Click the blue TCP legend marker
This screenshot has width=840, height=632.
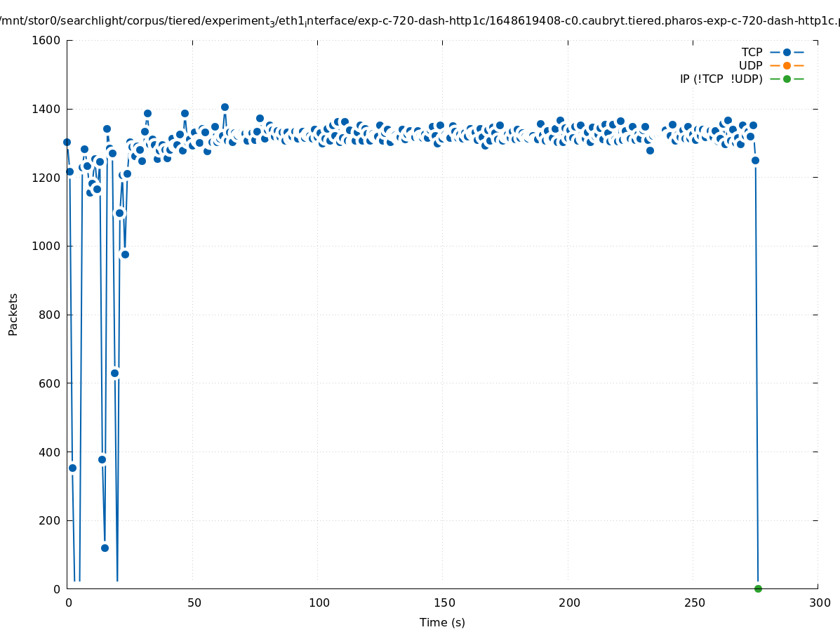click(x=787, y=52)
